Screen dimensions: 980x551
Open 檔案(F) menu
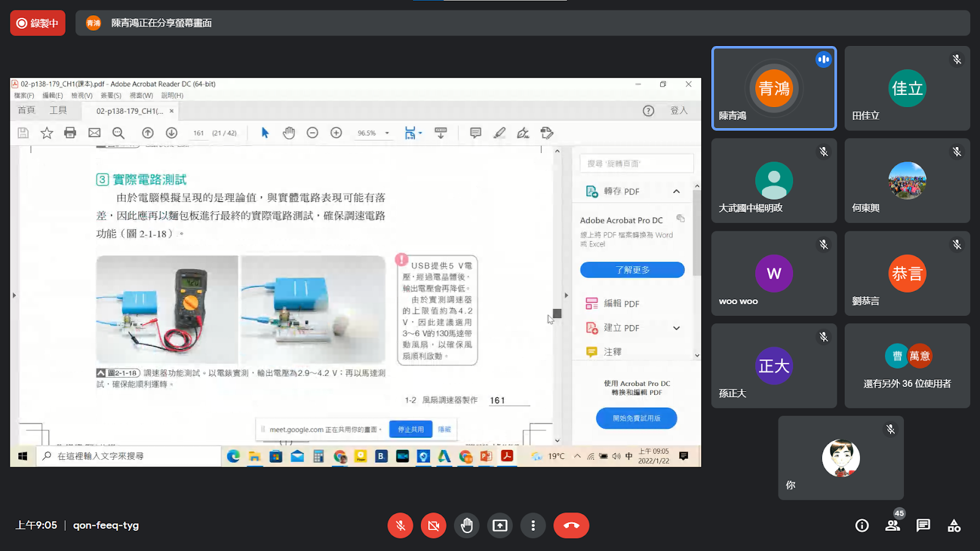[x=24, y=96]
